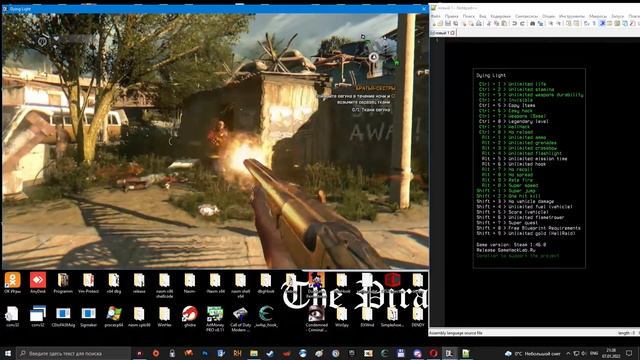Select the Condemned Criminal desktop shortcut
The image size is (640, 360).
pos(316,319)
